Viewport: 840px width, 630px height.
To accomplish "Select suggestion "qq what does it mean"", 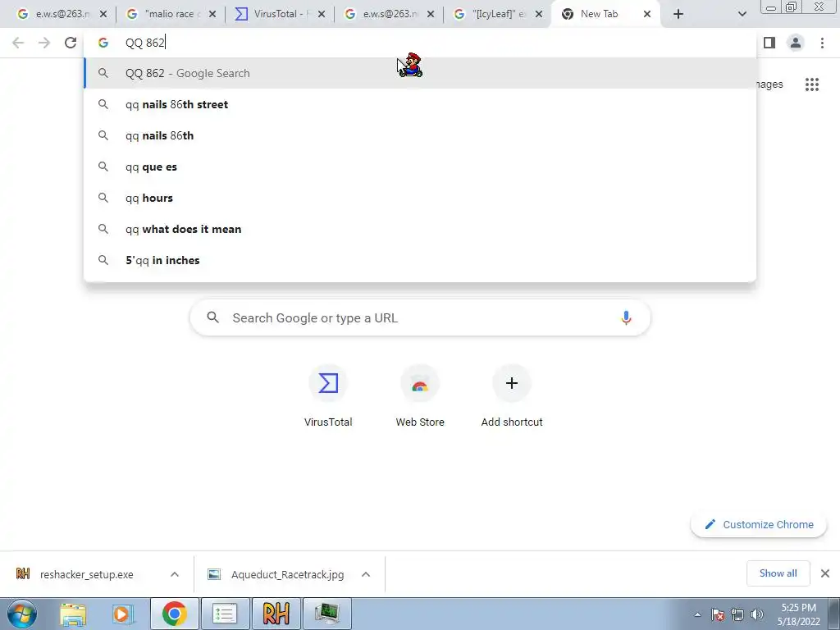I will pyautogui.click(x=420, y=229).
